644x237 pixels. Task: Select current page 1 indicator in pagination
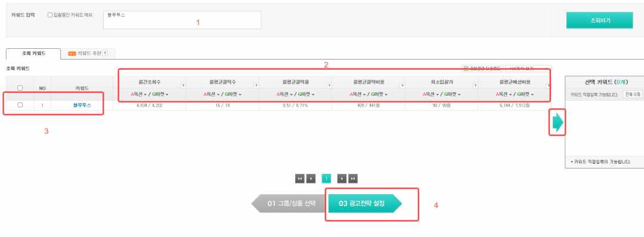point(326,179)
